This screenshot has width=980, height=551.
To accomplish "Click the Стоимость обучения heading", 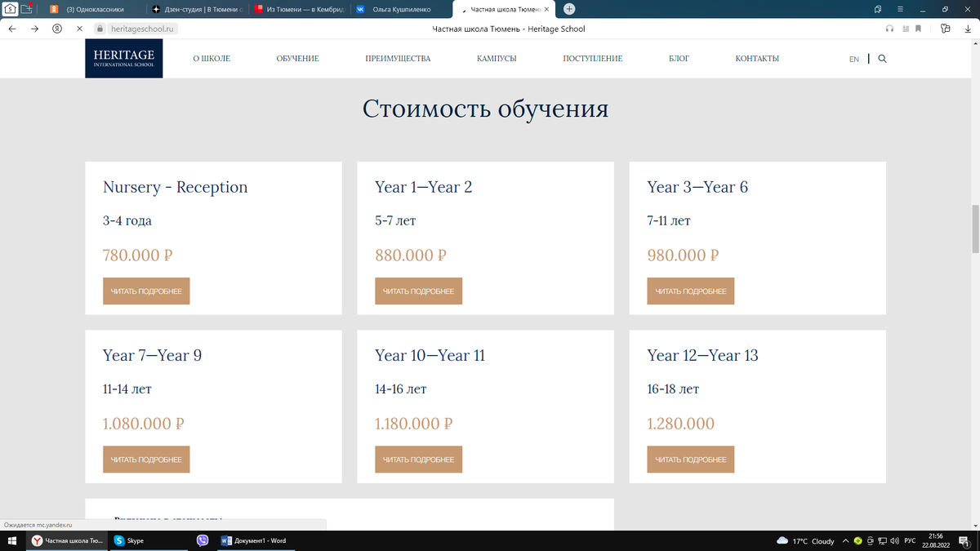I will point(486,109).
